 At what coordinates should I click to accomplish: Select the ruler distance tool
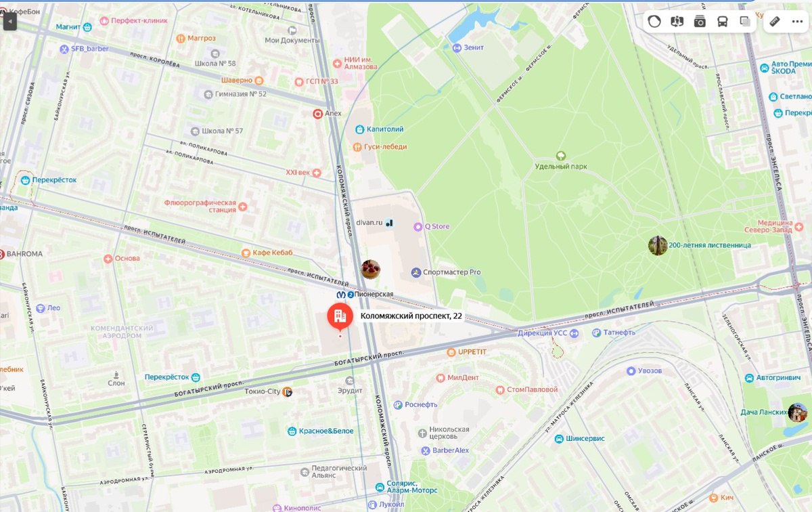(775, 22)
